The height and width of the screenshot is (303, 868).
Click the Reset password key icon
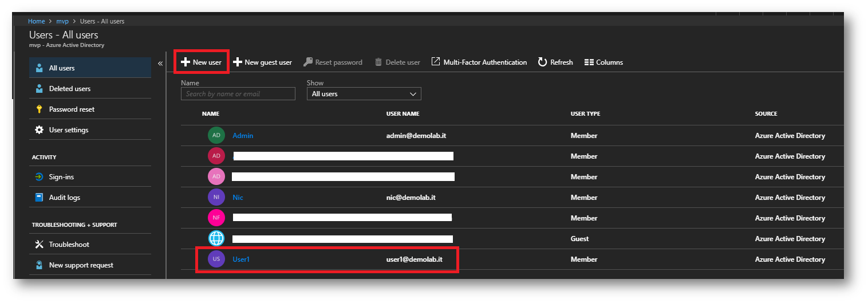[x=308, y=62]
